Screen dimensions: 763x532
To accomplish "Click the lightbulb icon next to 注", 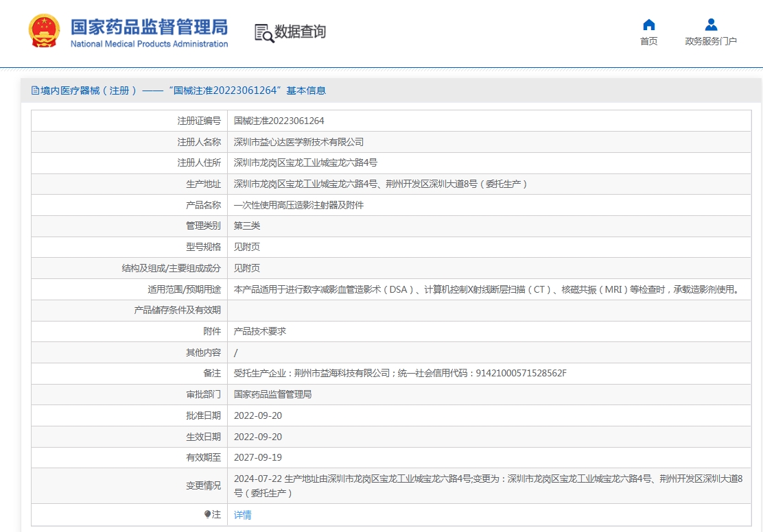I will pos(208,514).
